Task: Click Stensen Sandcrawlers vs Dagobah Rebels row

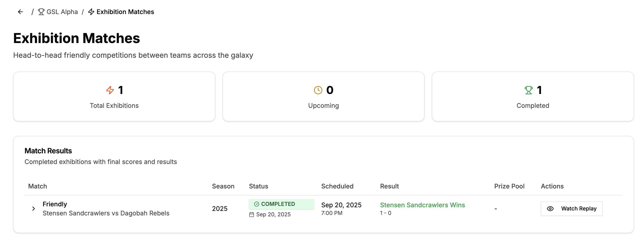Action: [106, 213]
